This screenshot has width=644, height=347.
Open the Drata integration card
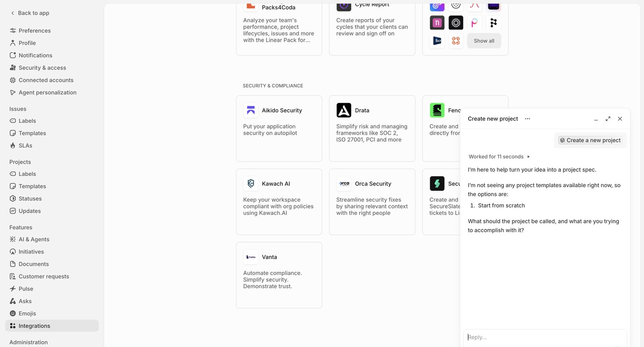coord(372,128)
